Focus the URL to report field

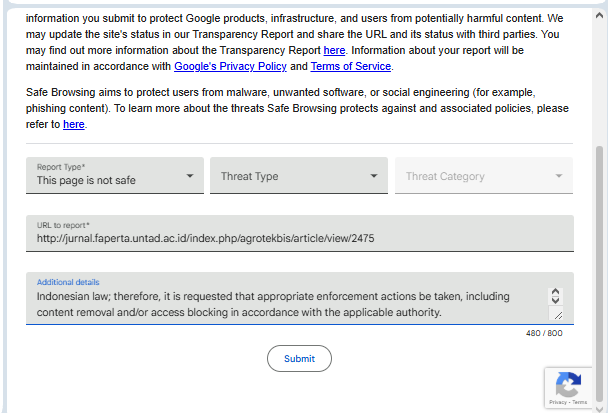[x=300, y=238]
